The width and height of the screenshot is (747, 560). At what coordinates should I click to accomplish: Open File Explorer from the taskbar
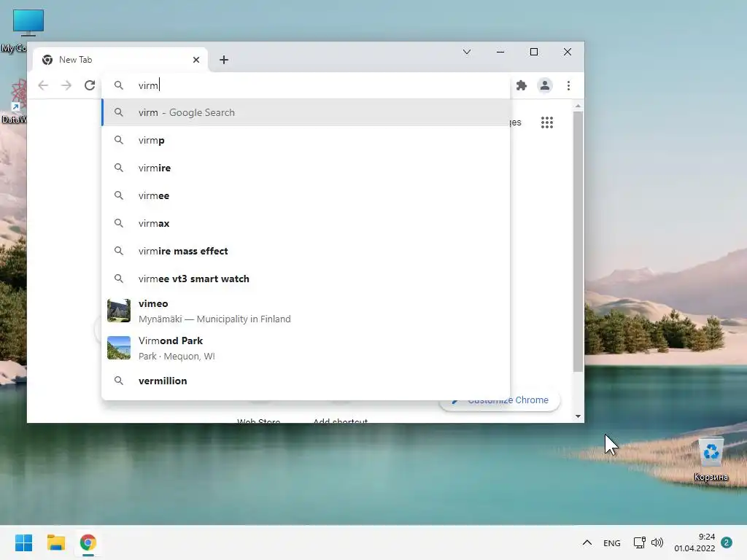[55, 542]
